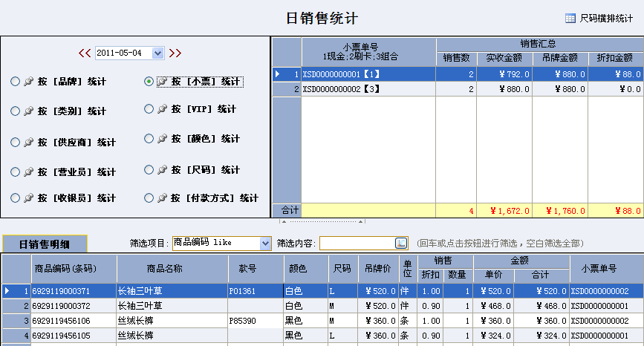Click barcode cell 6929119456106

click(74, 321)
